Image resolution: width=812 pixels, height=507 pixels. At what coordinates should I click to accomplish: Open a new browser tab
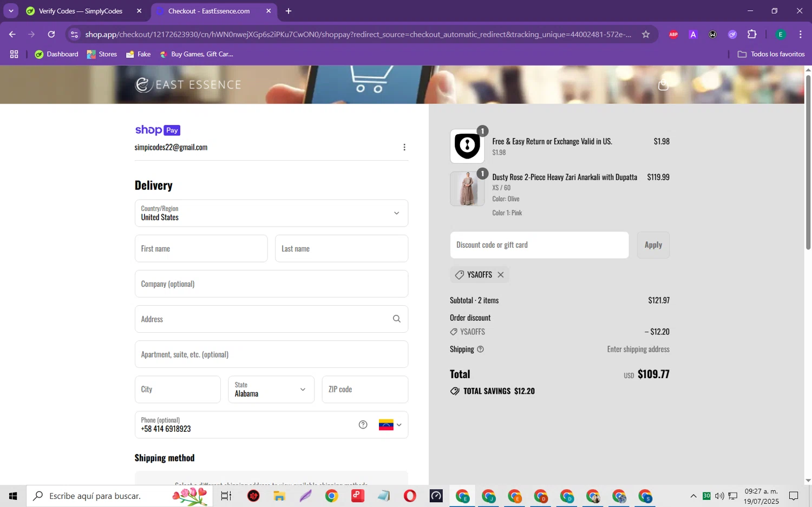(x=289, y=11)
